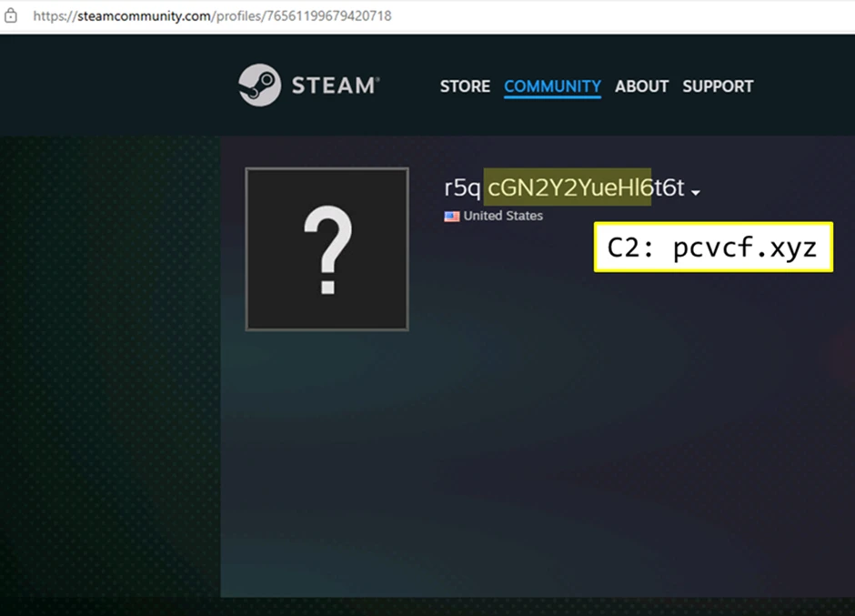Open the SUPPORT page

(x=718, y=86)
